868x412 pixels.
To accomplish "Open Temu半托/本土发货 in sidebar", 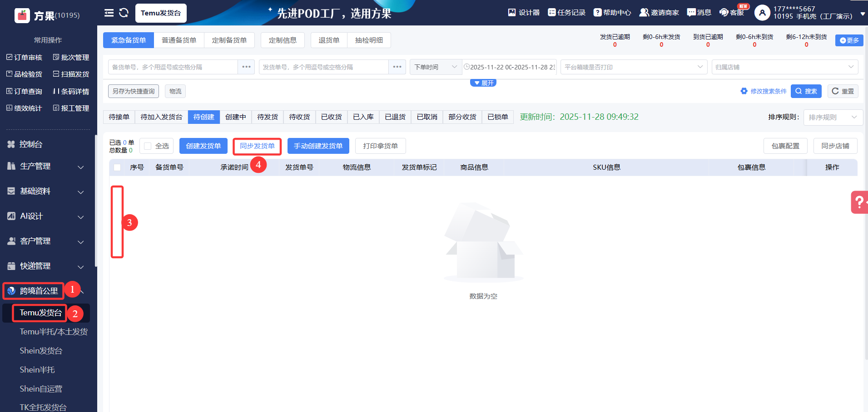I will pos(54,332).
